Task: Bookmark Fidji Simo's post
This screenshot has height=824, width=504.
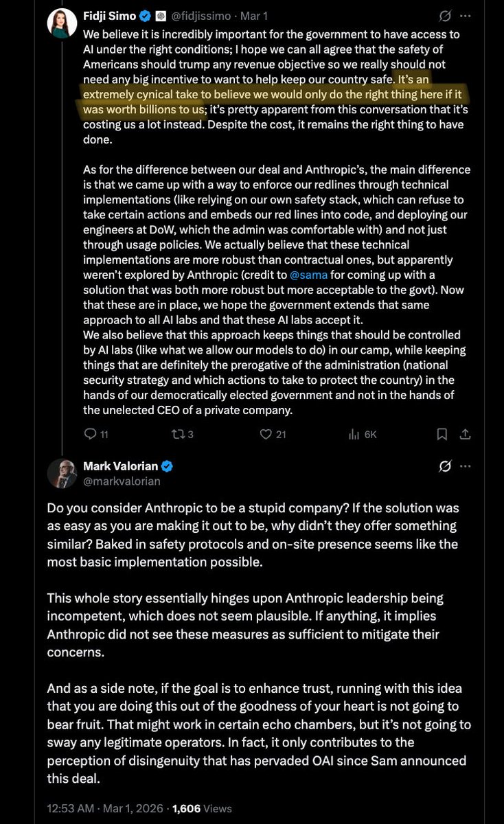Action: pyautogui.click(x=444, y=434)
